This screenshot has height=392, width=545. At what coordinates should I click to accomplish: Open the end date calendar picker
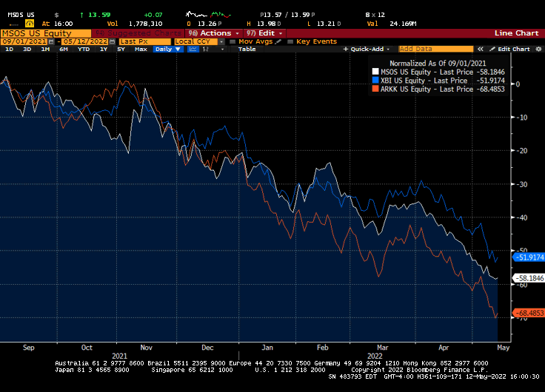point(113,41)
